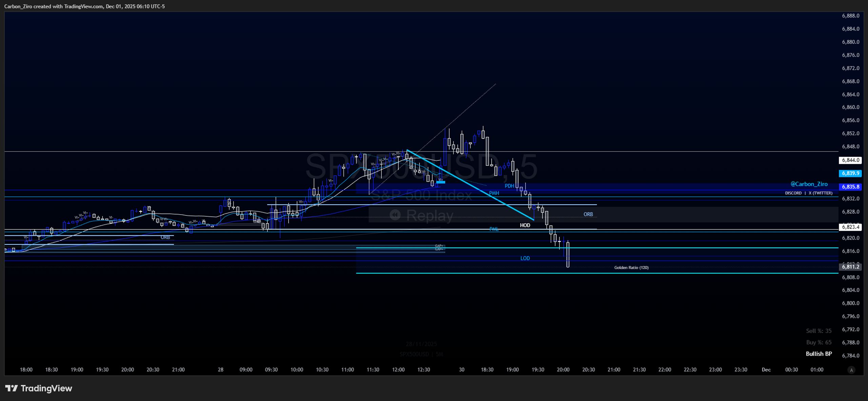Click the cyan 6,839.9 price tag
Viewport: 868px width, 401px height.
click(x=850, y=173)
